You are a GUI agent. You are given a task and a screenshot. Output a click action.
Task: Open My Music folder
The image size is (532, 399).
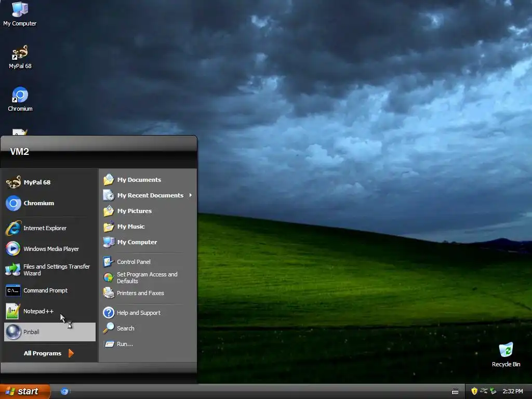(148, 227)
